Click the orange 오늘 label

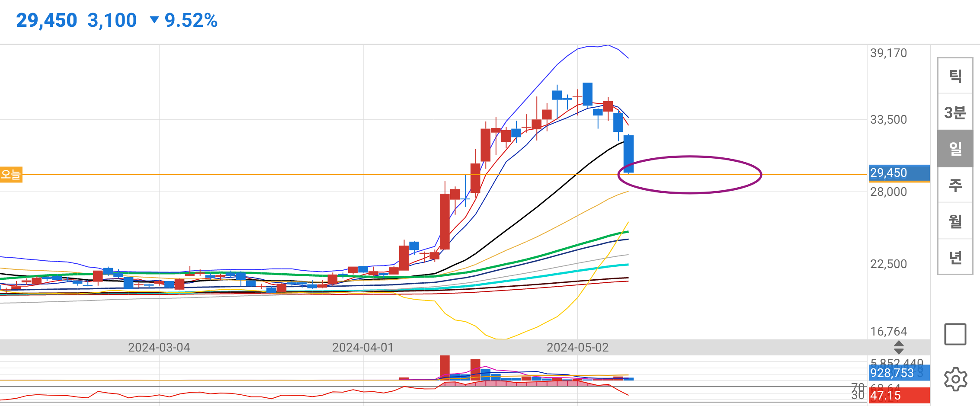click(x=11, y=175)
